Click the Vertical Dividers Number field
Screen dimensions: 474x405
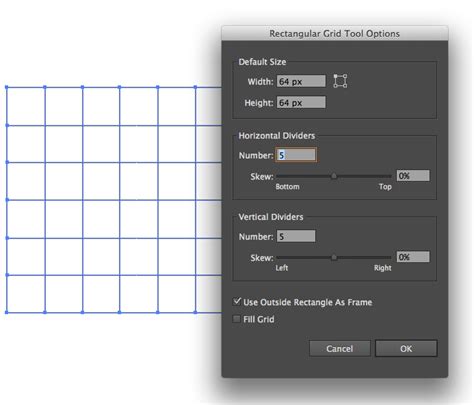point(296,236)
